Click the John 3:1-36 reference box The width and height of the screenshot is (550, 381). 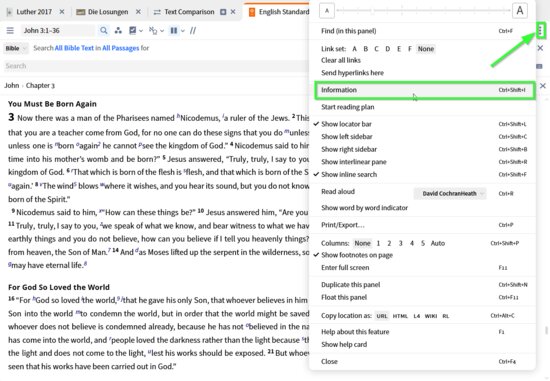coord(58,31)
